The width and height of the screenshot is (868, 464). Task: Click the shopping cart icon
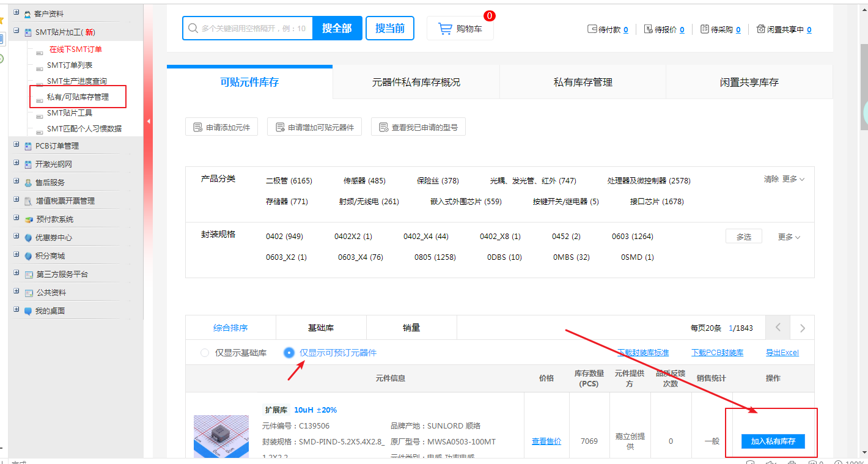(445, 29)
